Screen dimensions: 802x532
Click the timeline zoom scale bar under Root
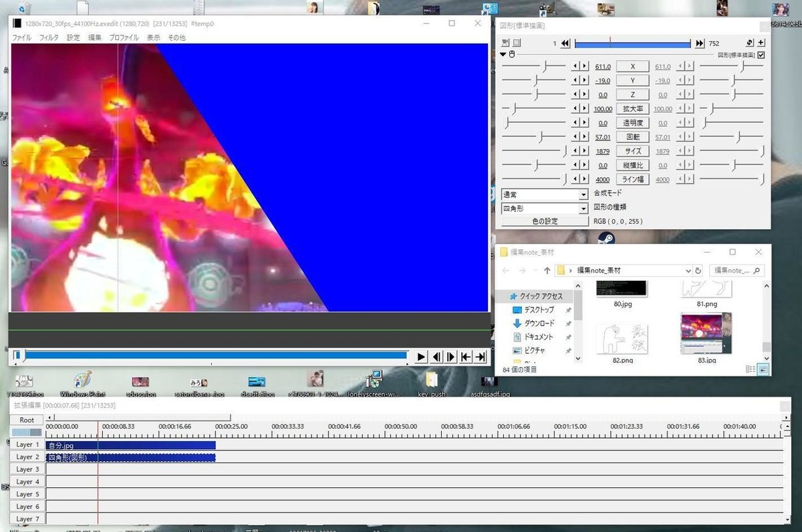click(27, 432)
